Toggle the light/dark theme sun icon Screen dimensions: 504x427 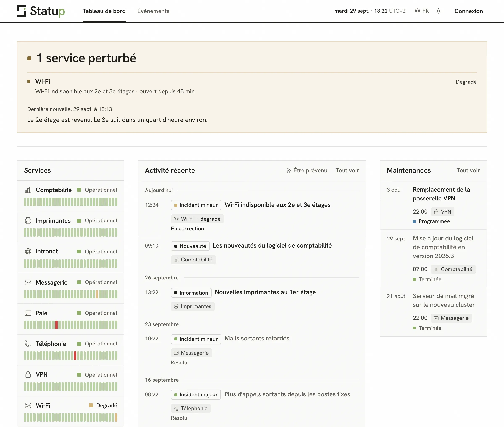438,11
